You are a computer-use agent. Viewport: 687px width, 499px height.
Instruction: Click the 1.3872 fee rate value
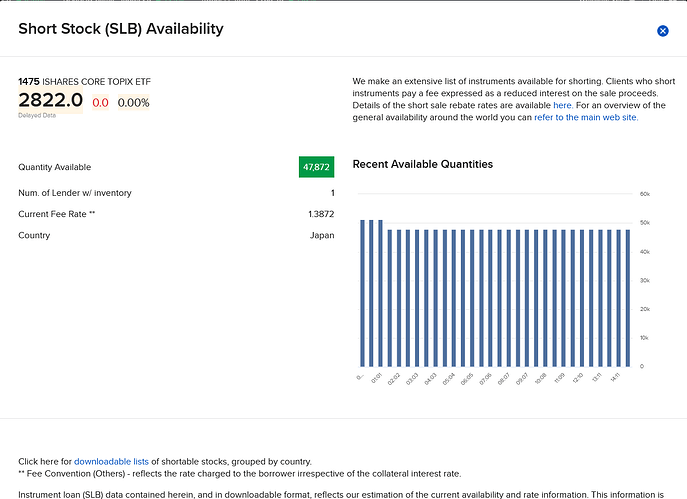(x=321, y=214)
